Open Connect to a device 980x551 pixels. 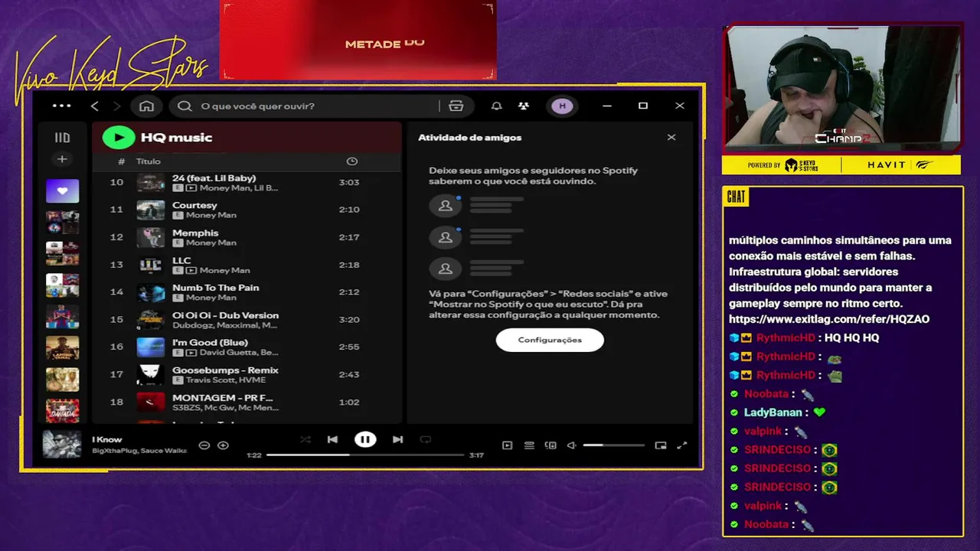(x=550, y=445)
